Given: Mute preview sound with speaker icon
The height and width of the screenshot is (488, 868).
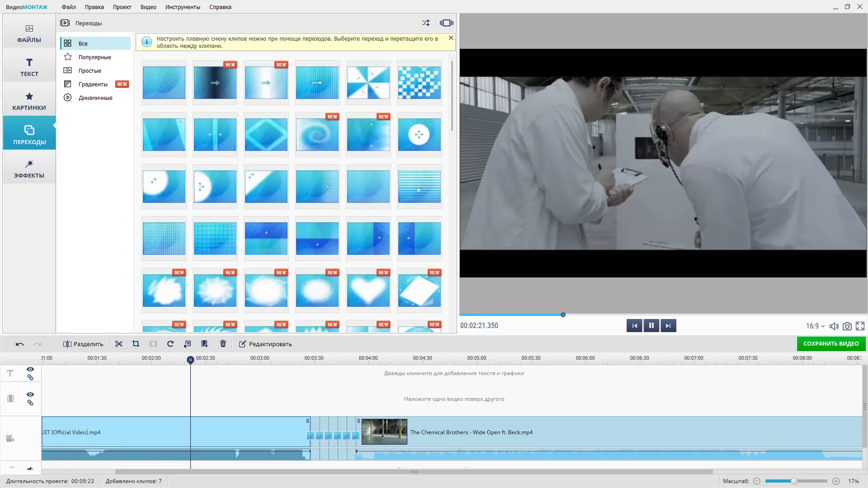Looking at the screenshot, I should tap(834, 326).
